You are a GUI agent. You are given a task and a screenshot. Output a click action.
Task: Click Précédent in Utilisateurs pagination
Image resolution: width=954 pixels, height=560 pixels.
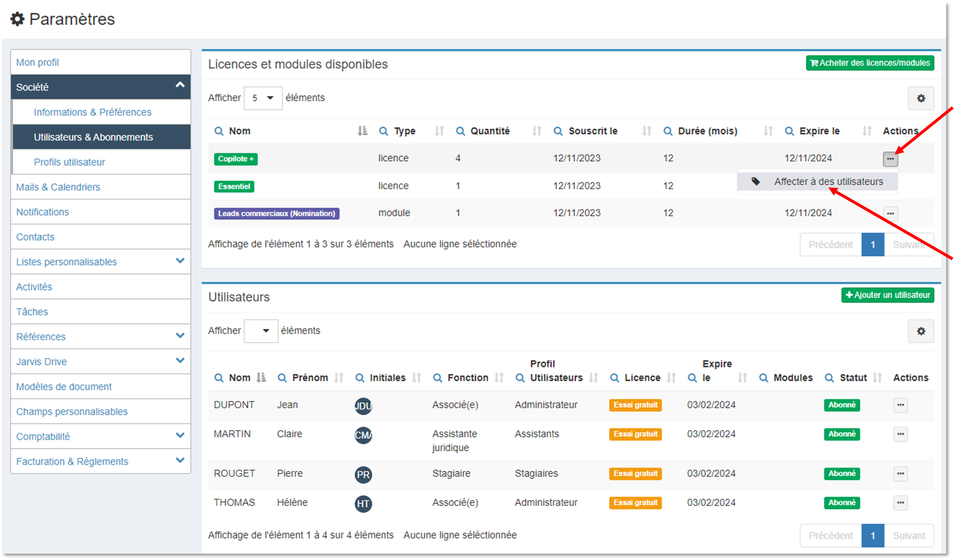tap(830, 536)
